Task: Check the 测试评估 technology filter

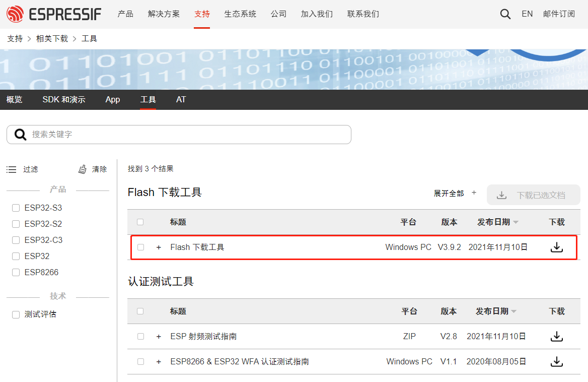Action: [16, 314]
